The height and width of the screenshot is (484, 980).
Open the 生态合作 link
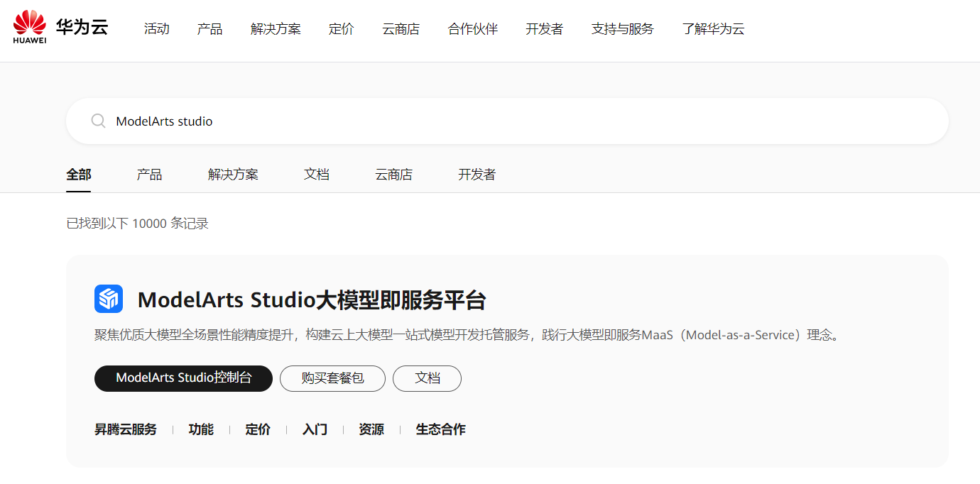tap(441, 429)
